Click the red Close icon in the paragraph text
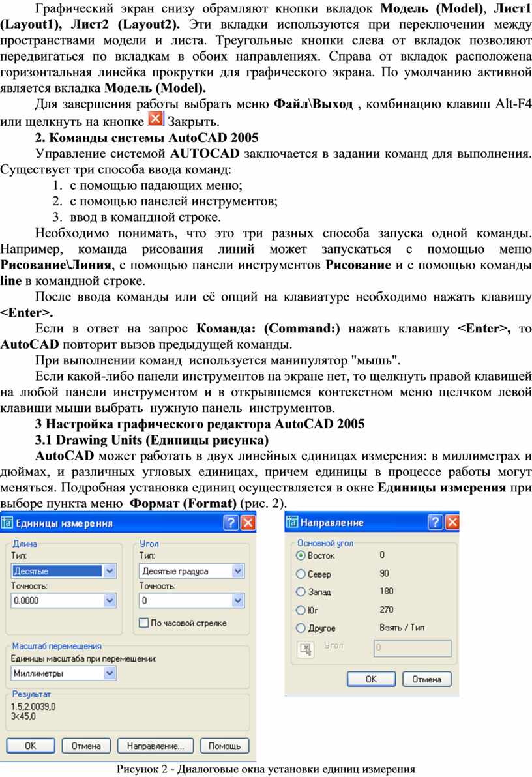The height and width of the screenshot is (777, 532). 156,119
